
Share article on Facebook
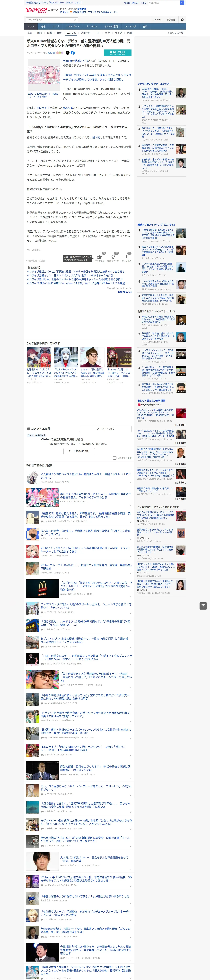pyautogui.click(x=72, y=53)
